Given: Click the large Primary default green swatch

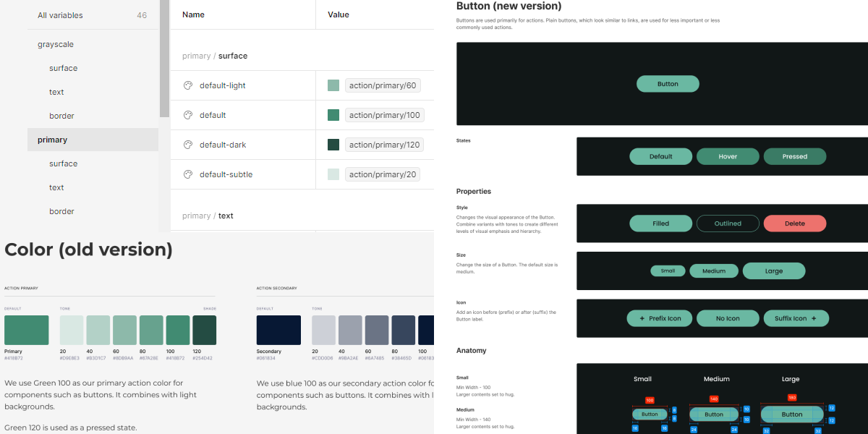Looking at the screenshot, I should pyautogui.click(x=27, y=330).
